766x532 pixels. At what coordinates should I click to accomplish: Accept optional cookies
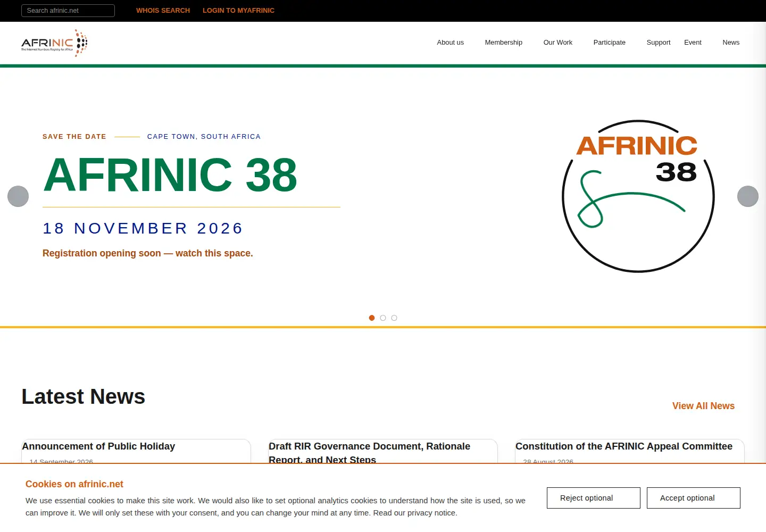pos(694,498)
